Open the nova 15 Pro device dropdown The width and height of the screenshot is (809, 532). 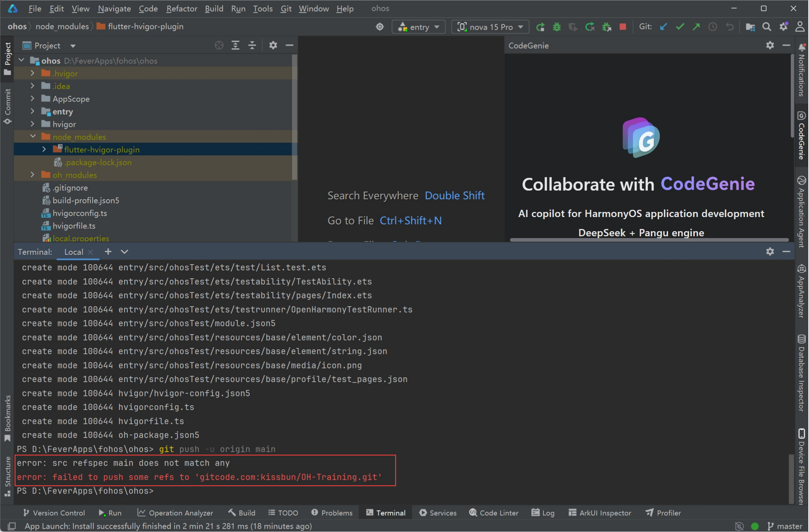click(x=490, y=27)
